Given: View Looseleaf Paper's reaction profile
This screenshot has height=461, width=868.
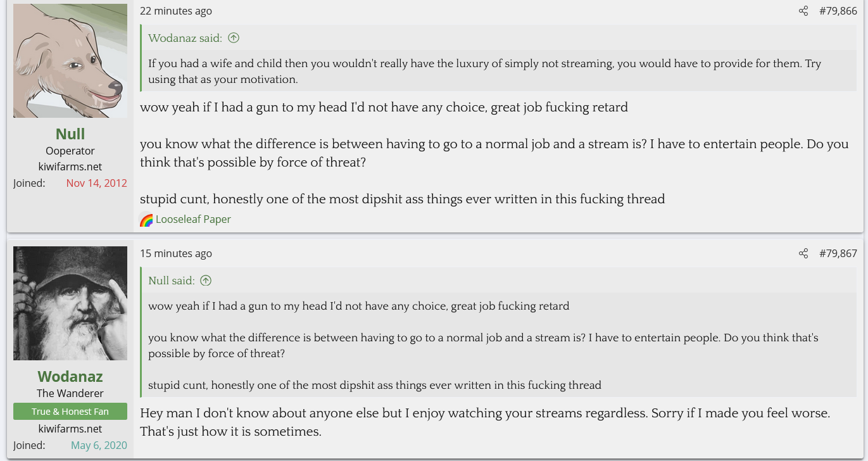Looking at the screenshot, I should pyautogui.click(x=193, y=219).
